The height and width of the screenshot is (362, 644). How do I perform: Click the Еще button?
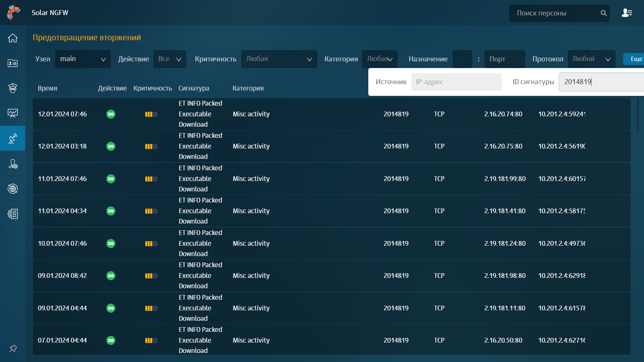click(x=634, y=59)
